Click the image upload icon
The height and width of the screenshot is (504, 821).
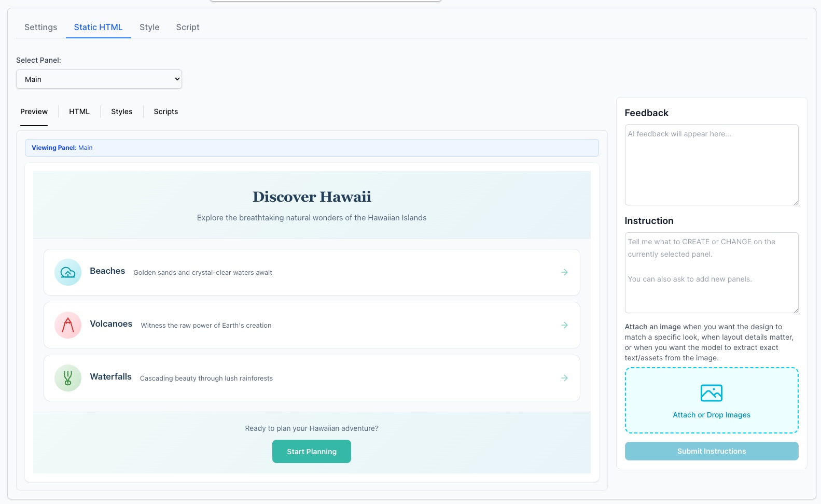click(x=711, y=393)
